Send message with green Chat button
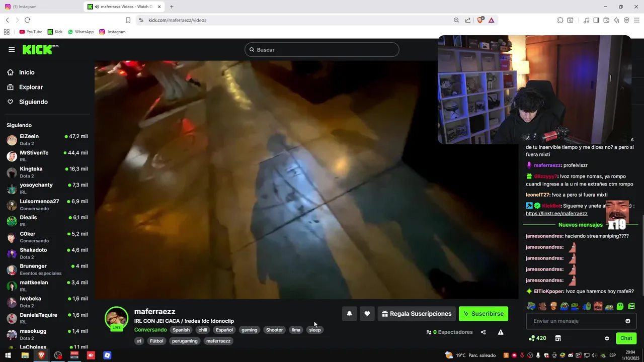This screenshot has height=362, width=644. 626,338
